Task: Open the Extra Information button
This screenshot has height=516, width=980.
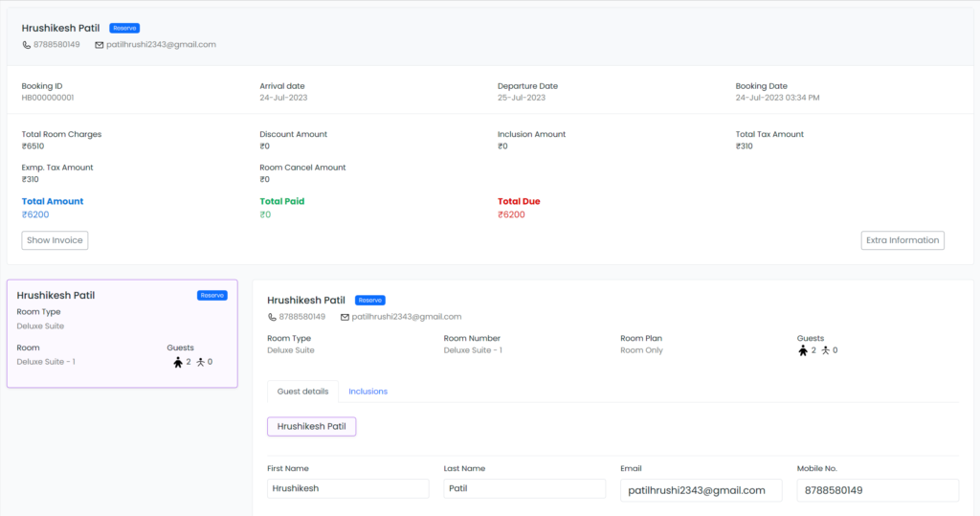Action: (x=902, y=240)
